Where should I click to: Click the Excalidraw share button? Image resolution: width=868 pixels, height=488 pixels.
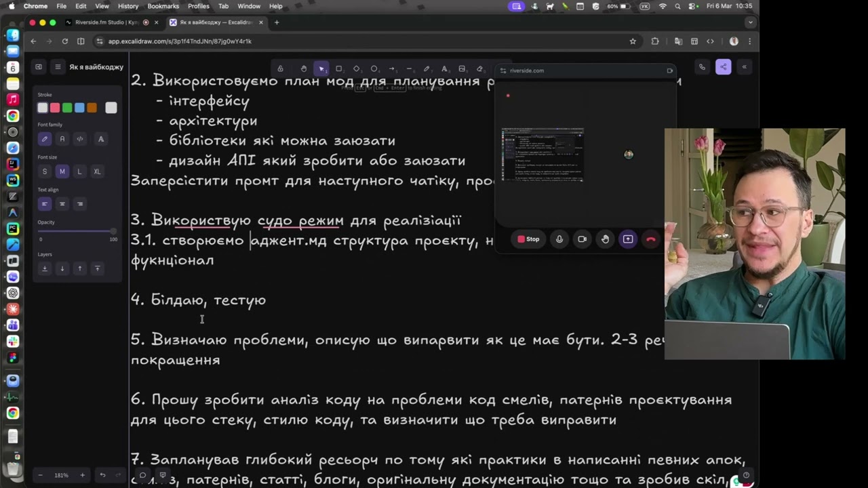pos(723,66)
